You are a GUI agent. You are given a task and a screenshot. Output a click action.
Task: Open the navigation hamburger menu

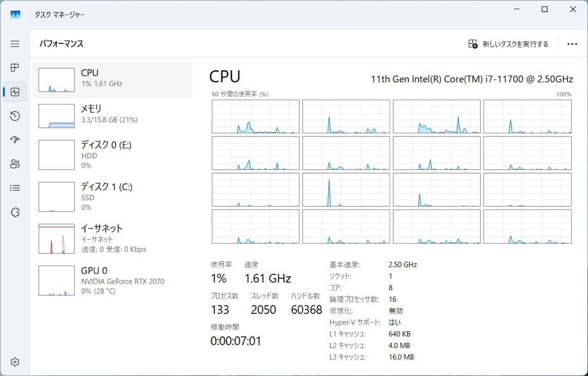(x=15, y=44)
